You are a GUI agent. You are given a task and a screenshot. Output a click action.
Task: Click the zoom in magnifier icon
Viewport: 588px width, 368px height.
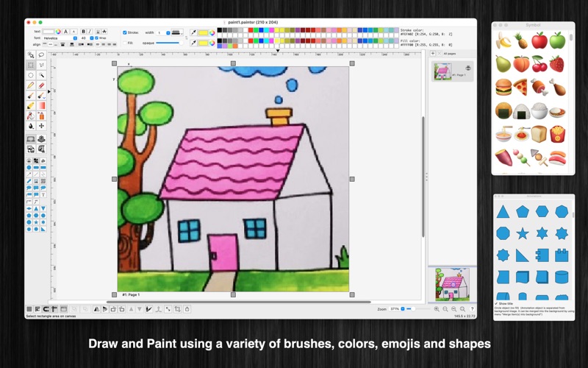coord(437,309)
